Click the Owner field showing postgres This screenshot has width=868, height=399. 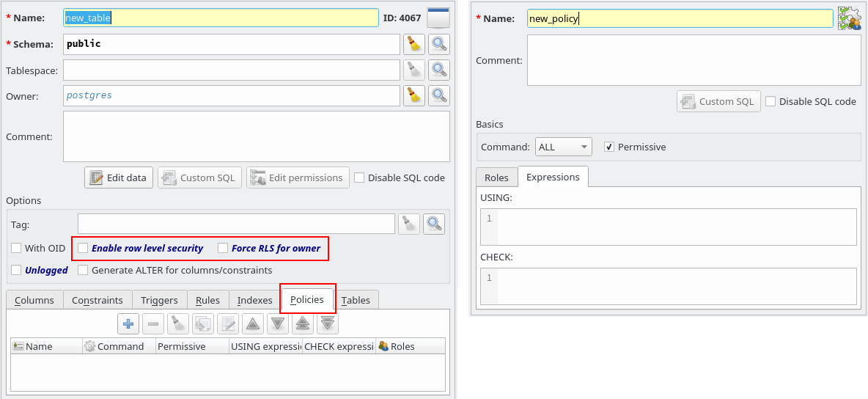click(x=232, y=95)
